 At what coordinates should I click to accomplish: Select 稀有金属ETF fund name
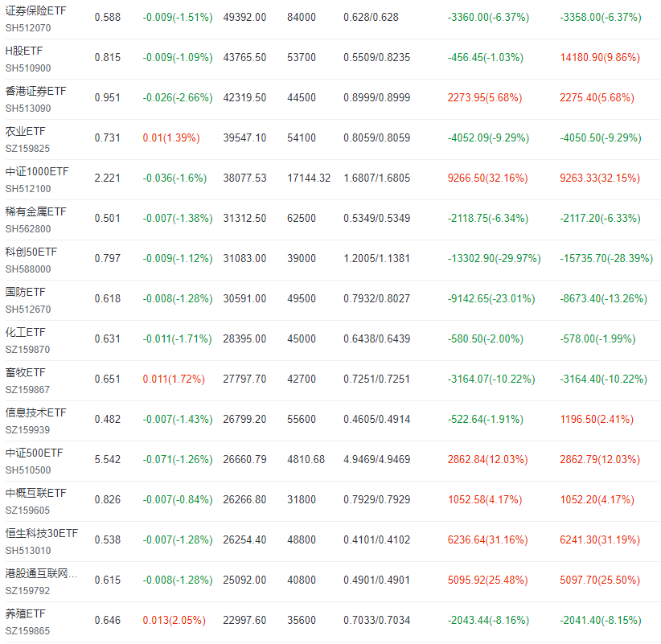(36, 211)
